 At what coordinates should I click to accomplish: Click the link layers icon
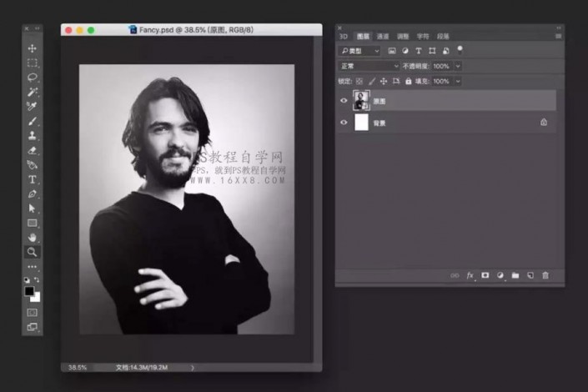click(x=455, y=276)
